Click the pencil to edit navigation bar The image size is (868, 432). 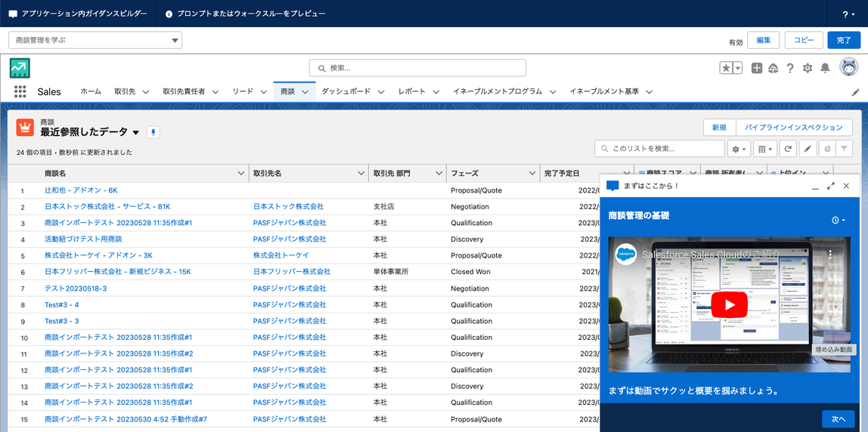(855, 92)
